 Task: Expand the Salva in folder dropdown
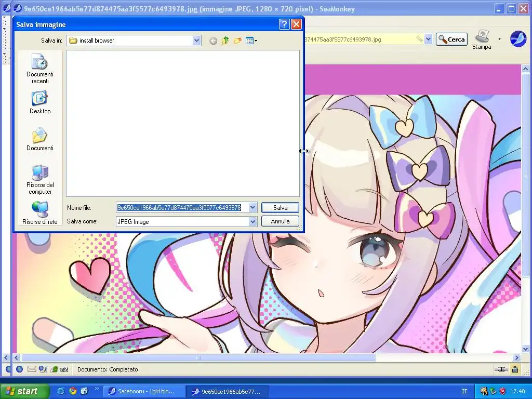(196, 41)
